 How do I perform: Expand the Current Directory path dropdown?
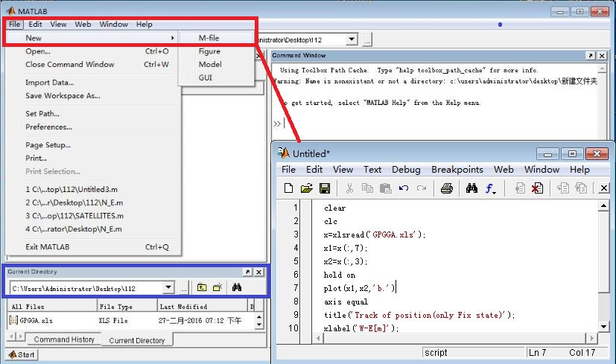pos(168,287)
